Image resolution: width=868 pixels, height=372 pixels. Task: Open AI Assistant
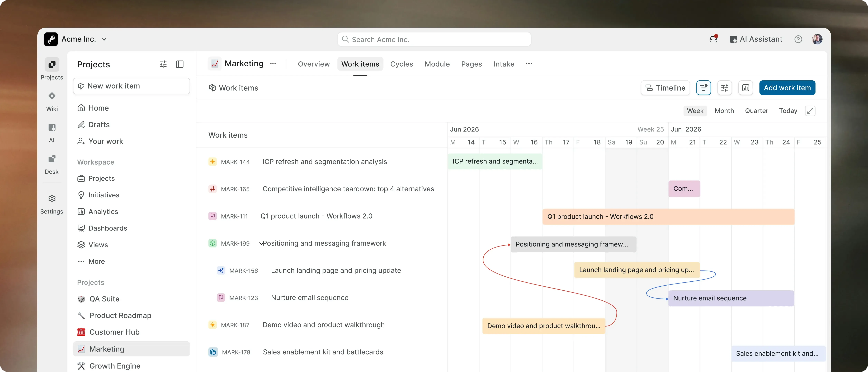756,39
